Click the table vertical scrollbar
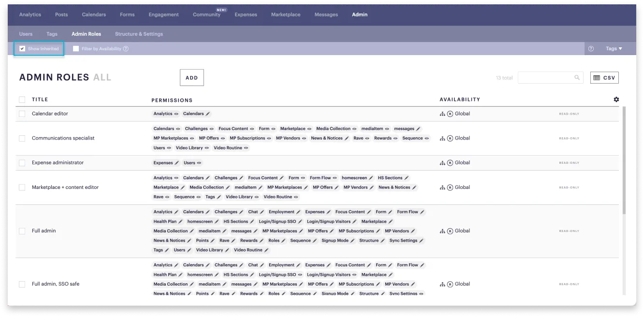This screenshot has height=317, width=644. tap(624, 160)
